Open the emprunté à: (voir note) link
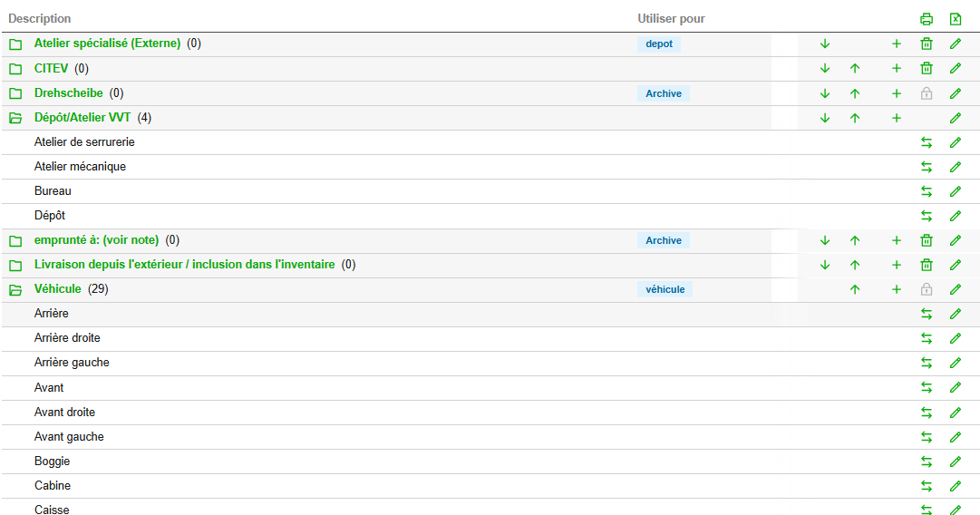Image resolution: width=980 pixels, height=515 pixels. [96, 240]
